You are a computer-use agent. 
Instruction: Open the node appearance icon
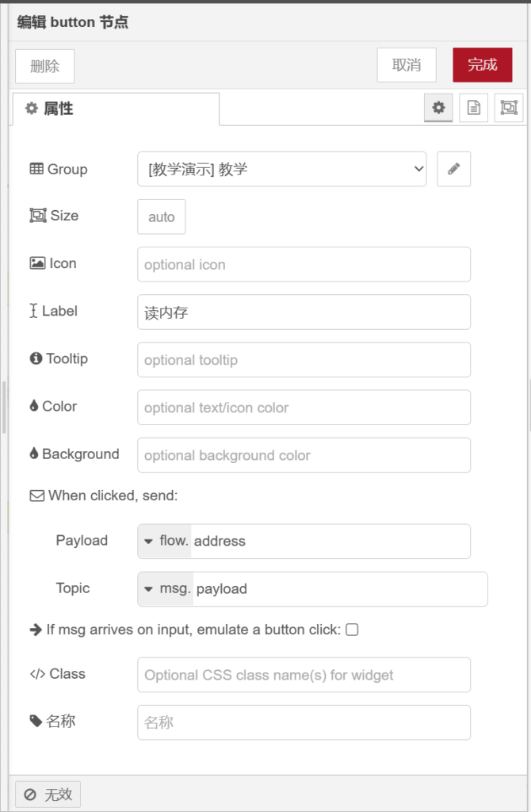coord(509,108)
